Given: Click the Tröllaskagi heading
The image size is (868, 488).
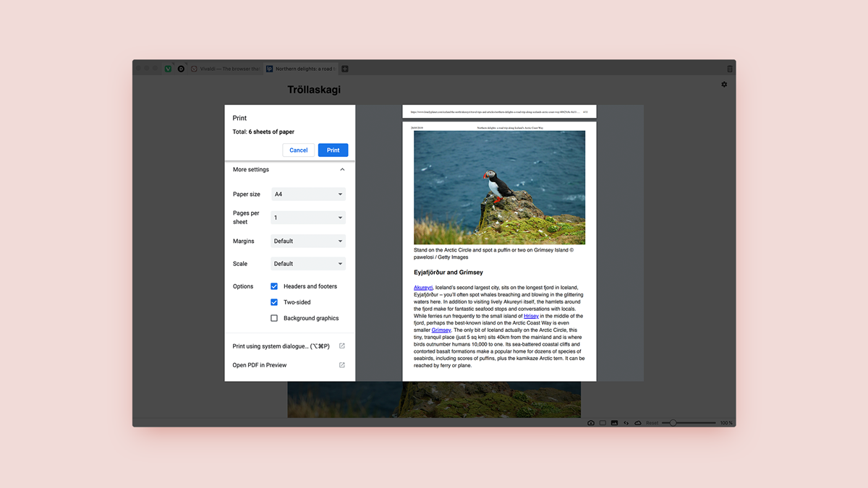Looking at the screenshot, I should point(314,90).
